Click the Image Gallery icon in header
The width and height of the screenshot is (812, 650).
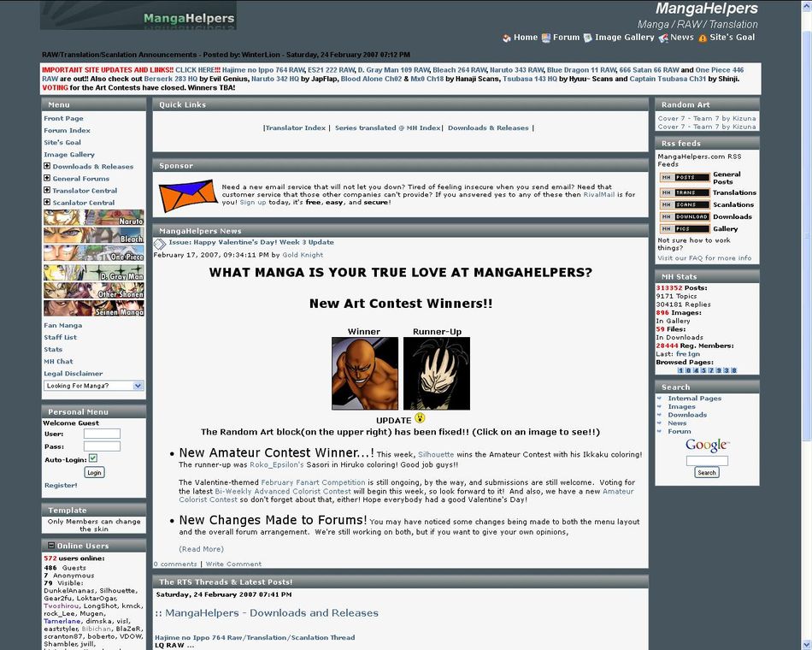tap(588, 38)
